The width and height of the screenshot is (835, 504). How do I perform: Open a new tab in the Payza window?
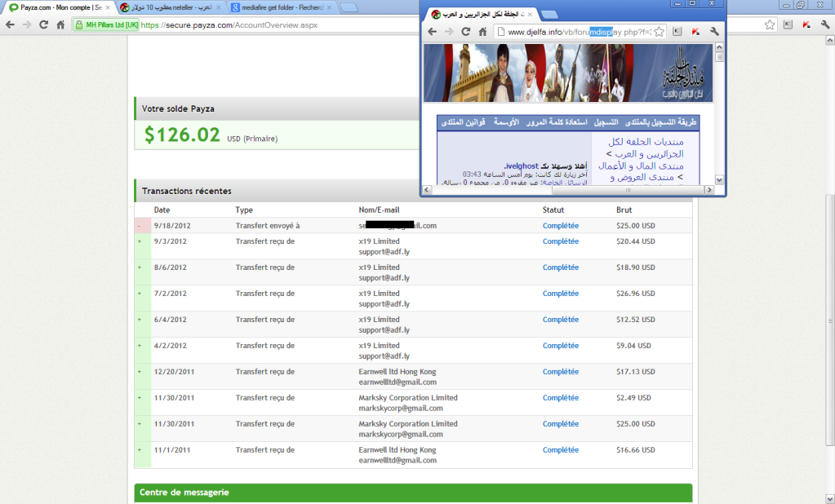click(x=349, y=7)
